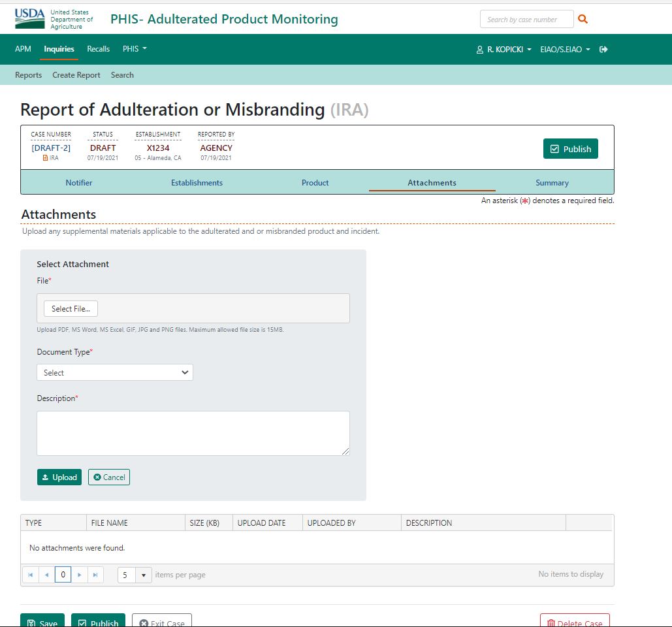The height and width of the screenshot is (627, 672).
Task: Expand the PHIS navigation menu
Action: [135, 49]
